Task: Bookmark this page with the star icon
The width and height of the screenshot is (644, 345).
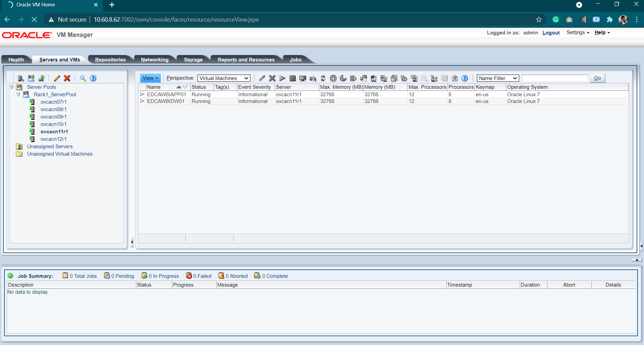Action: (539, 20)
